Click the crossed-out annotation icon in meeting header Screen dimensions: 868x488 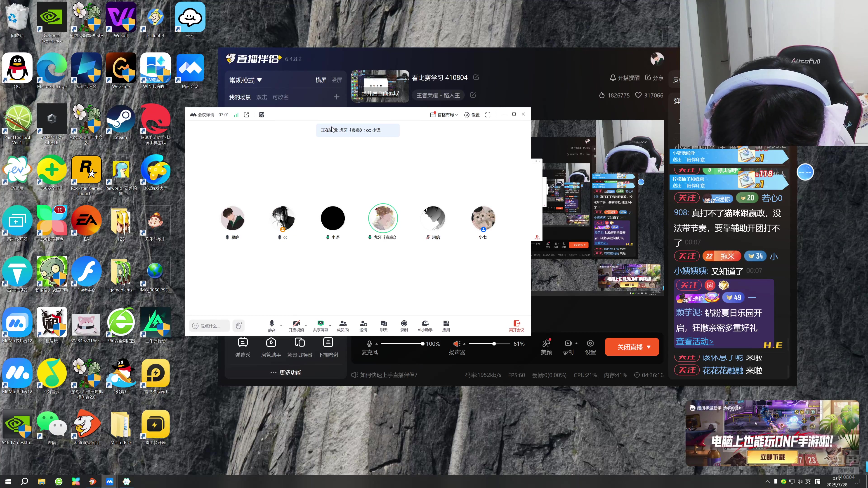click(x=262, y=115)
